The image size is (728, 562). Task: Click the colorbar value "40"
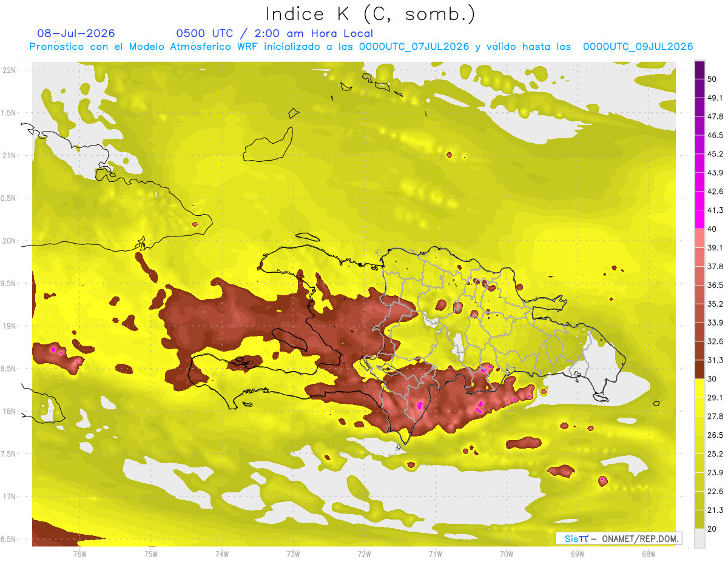coord(713,229)
